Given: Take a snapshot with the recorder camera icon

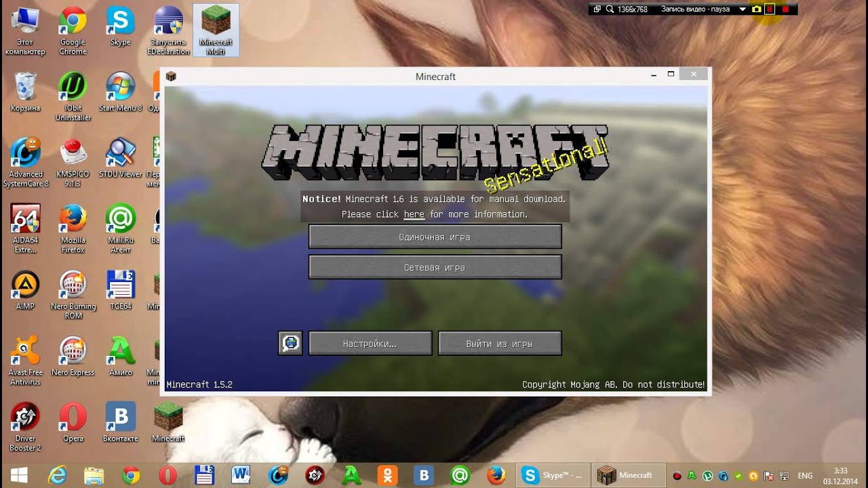Looking at the screenshot, I should click(x=756, y=9).
